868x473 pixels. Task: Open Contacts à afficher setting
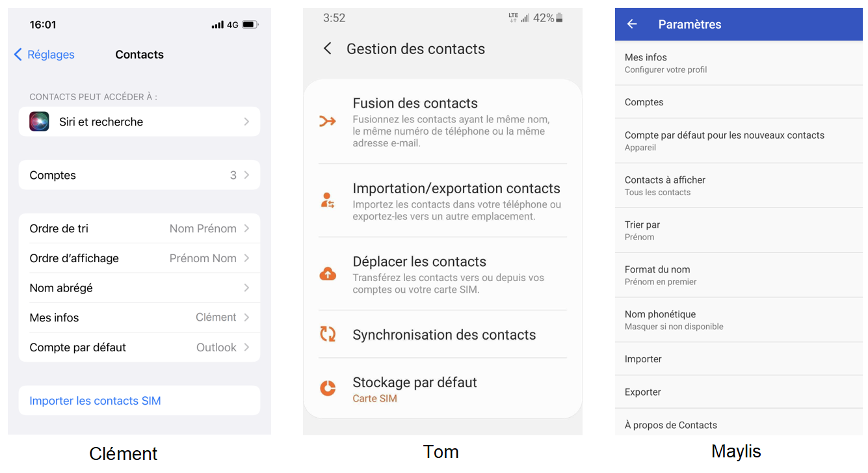tap(665, 185)
